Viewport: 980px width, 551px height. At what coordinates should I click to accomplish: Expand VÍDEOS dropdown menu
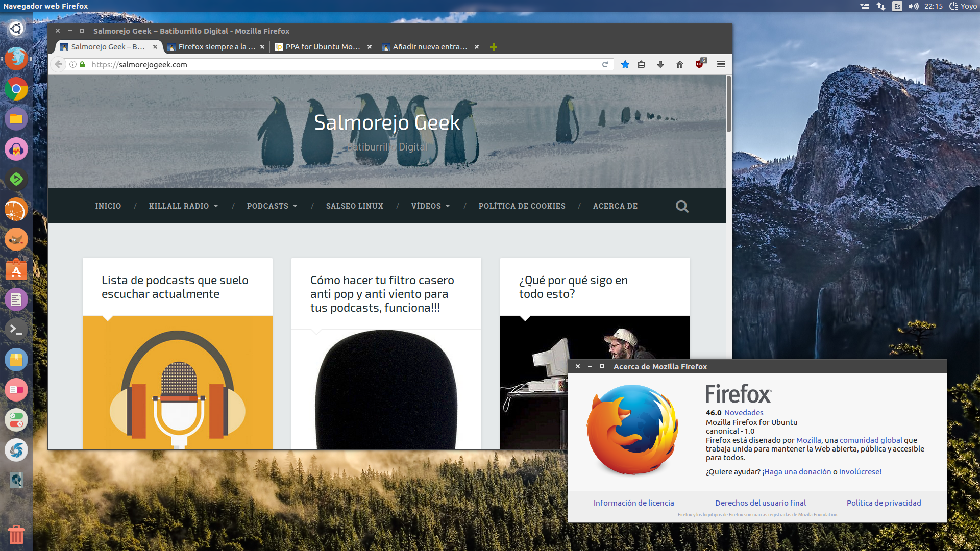[431, 206]
